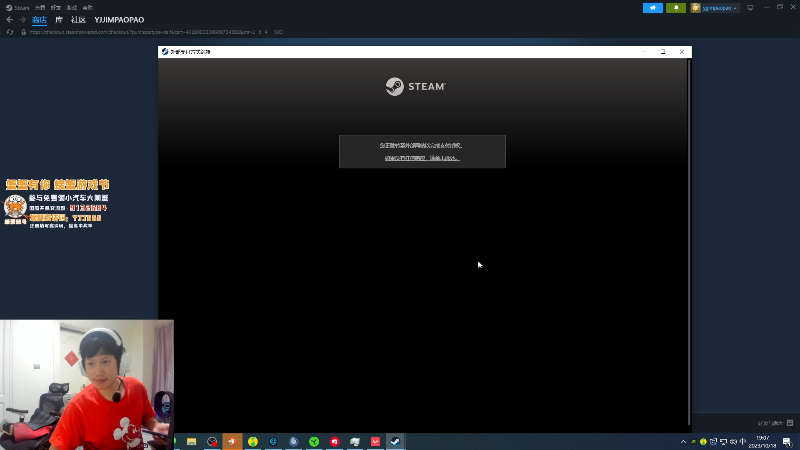
Task: Click the popup window's vertical scrollbar
Action: [x=689, y=242]
